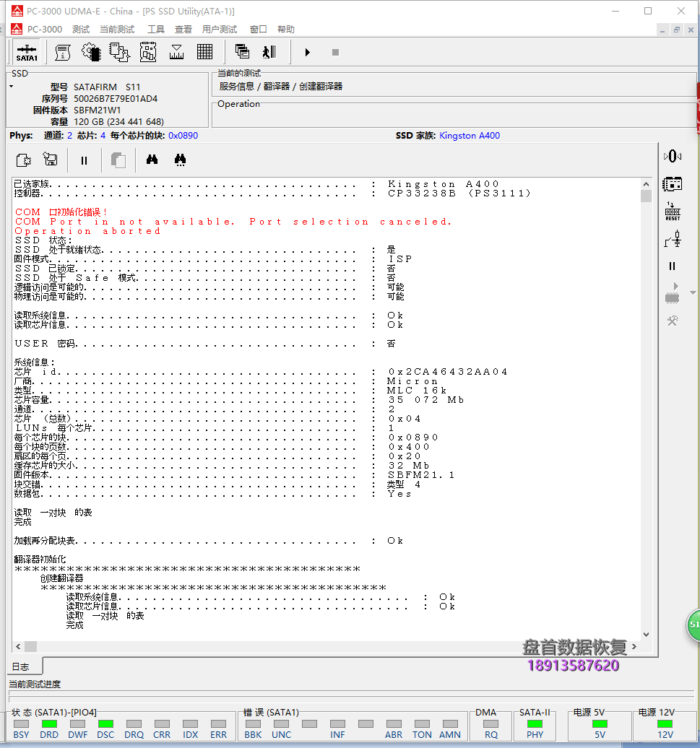Image resolution: width=700 pixels, height=748 pixels.
Task: Click the zero speaker icon in right panel
Action: coord(673,156)
